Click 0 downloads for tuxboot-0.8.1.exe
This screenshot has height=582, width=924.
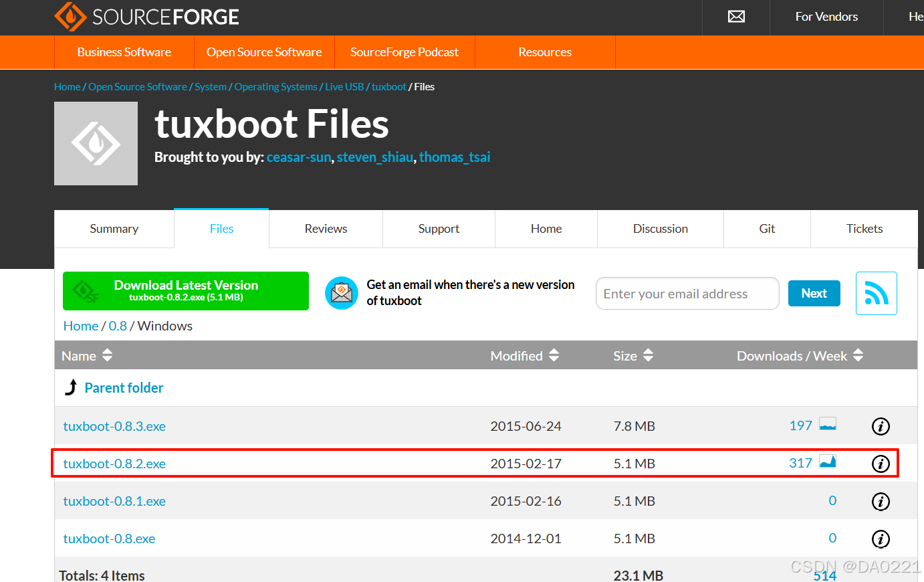[x=832, y=500]
